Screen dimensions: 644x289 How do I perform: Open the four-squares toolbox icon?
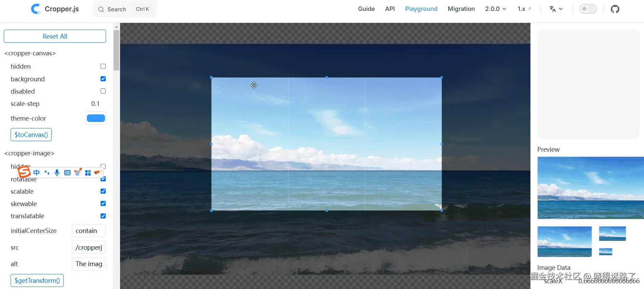click(x=88, y=173)
